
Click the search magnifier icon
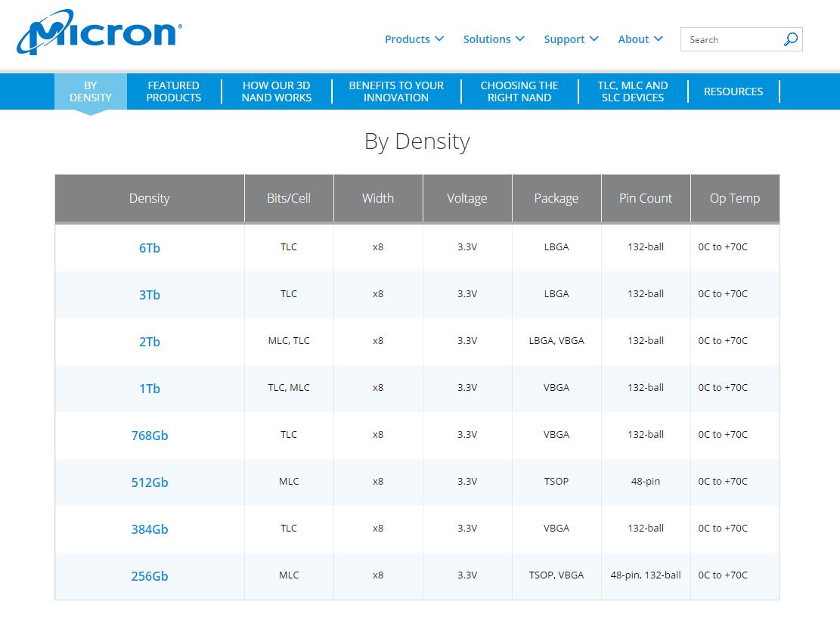(790, 39)
